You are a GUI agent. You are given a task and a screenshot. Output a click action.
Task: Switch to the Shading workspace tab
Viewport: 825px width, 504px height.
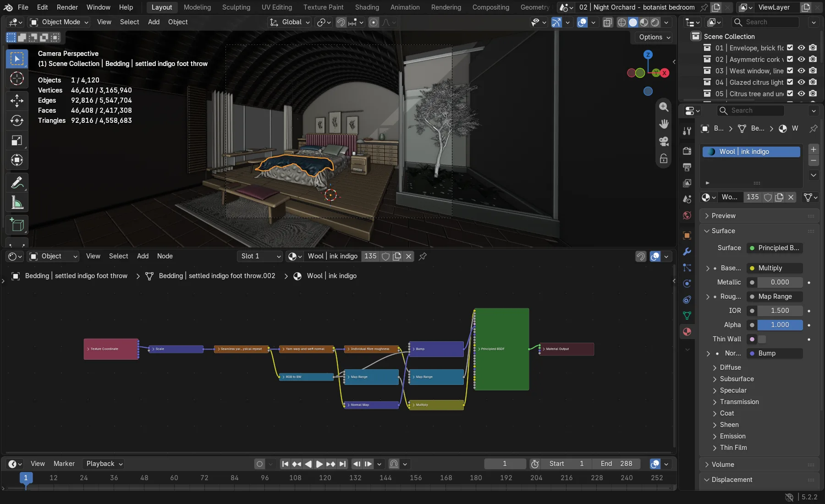(x=367, y=7)
